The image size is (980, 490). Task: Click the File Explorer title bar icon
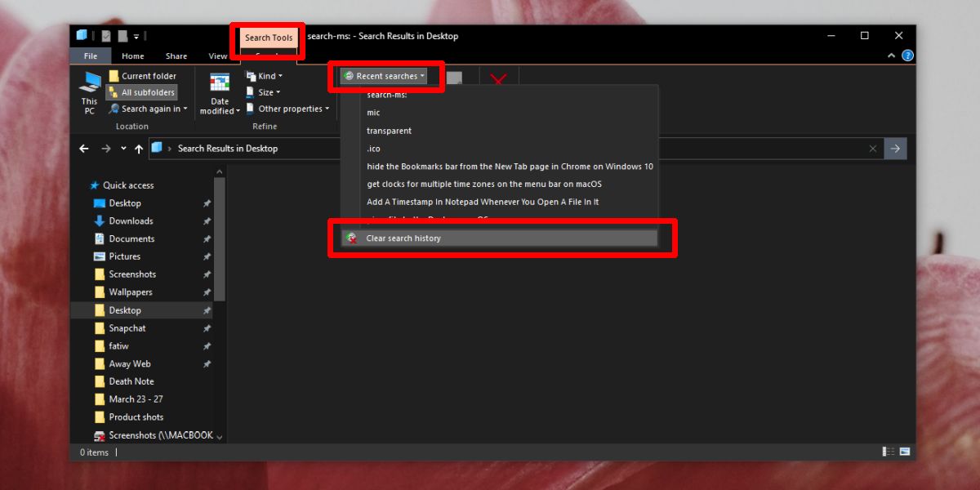82,35
